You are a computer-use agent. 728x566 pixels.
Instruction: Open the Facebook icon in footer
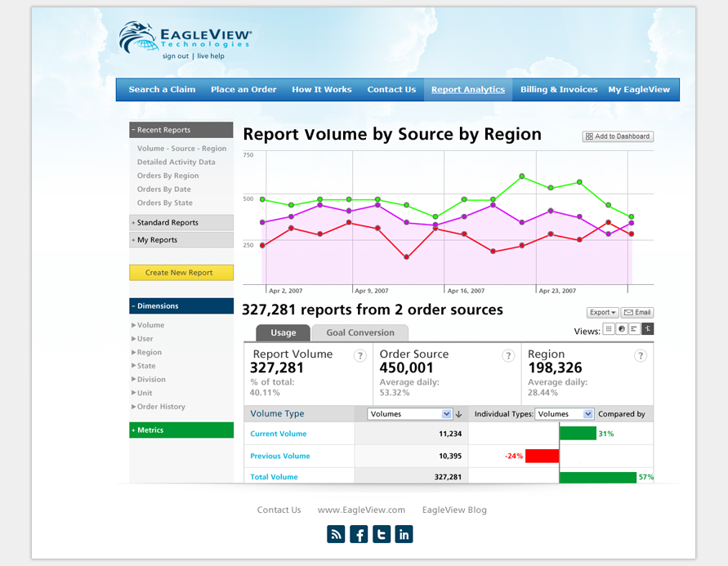359,534
